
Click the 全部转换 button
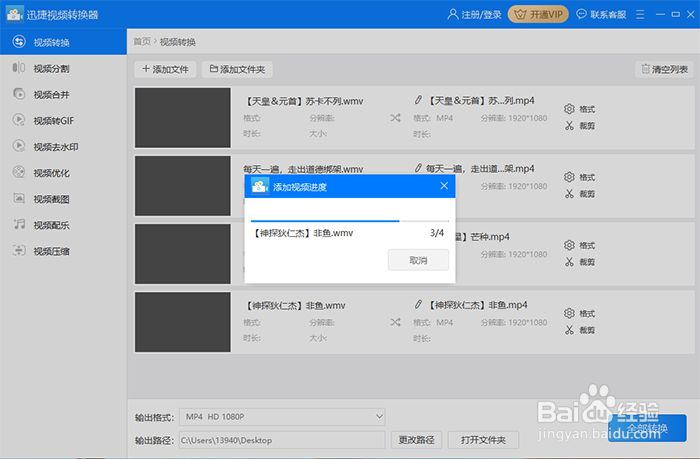[647, 428]
